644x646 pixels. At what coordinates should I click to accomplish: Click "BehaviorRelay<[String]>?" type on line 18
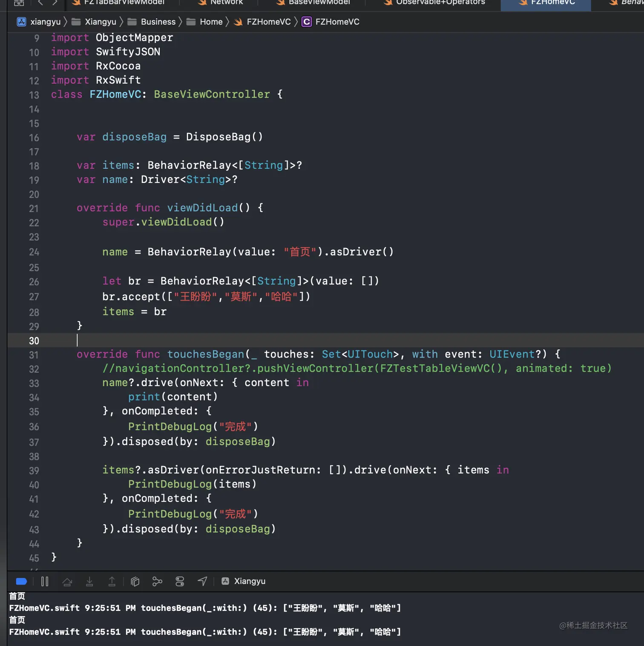(x=225, y=165)
